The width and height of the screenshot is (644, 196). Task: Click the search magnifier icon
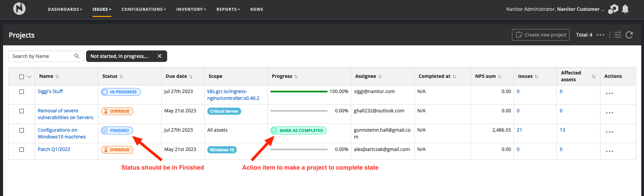(x=77, y=56)
